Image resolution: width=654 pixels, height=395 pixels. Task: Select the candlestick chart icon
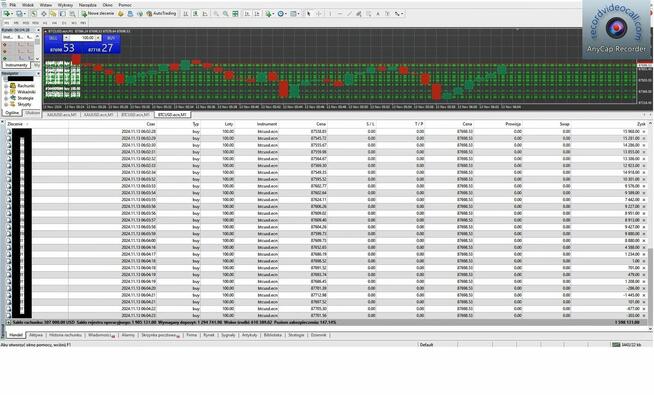pos(195,14)
